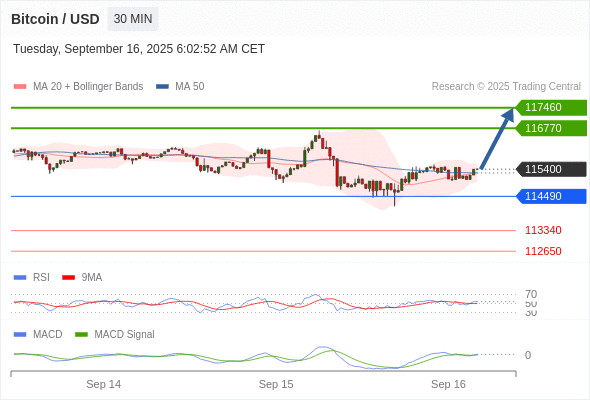Screen dimensions: 590x400
Task: Click the 115400 current price tag
Action: click(551, 169)
